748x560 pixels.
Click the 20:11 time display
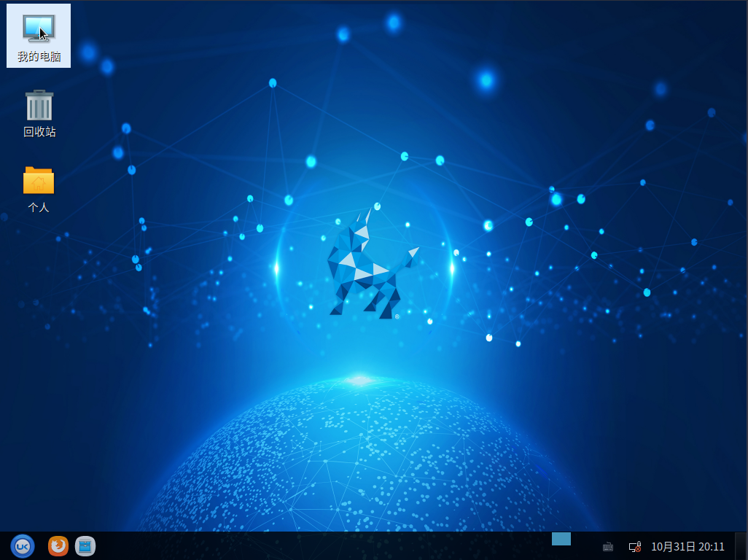point(712,546)
